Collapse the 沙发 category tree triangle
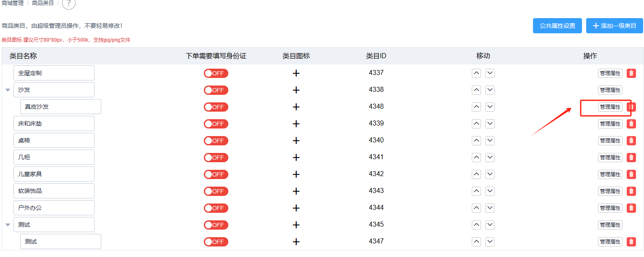Viewport: 644px width, 257px height. point(8,90)
